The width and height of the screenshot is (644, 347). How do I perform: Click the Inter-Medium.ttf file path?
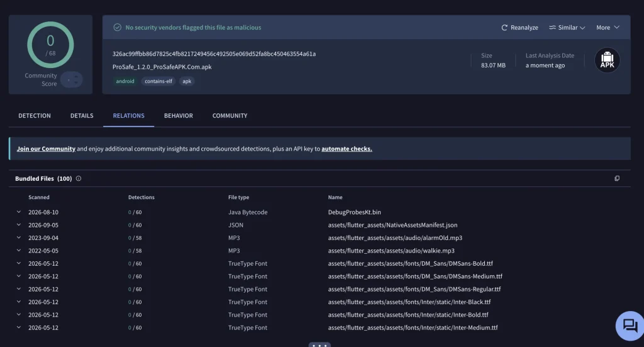(413, 327)
